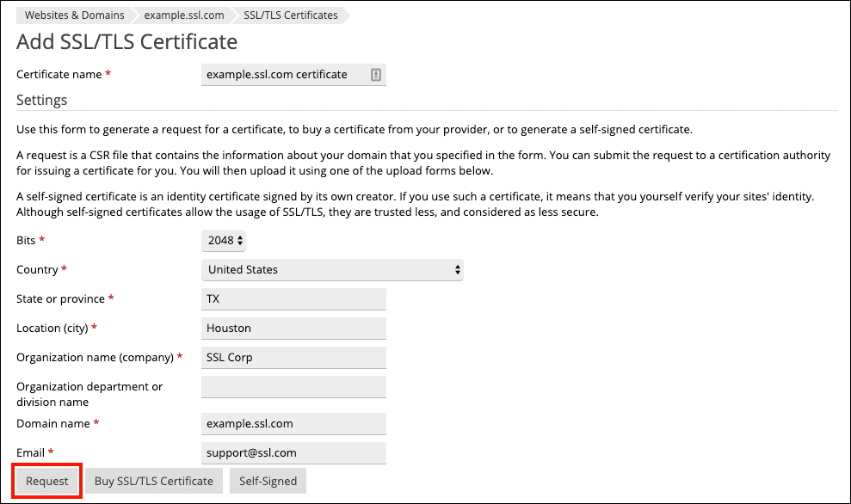The width and height of the screenshot is (851, 504).
Task: Open the Bits dropdown
Action: (225, 241)
